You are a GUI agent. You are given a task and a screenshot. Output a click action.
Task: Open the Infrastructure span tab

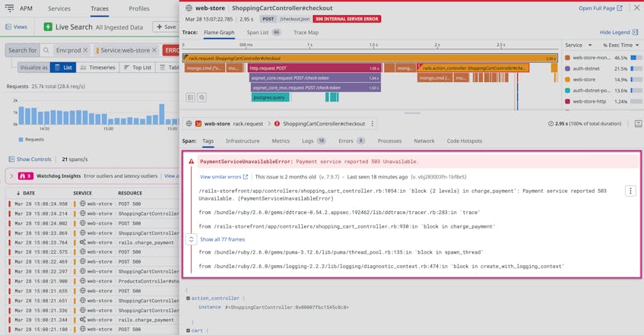pos(243,141)
